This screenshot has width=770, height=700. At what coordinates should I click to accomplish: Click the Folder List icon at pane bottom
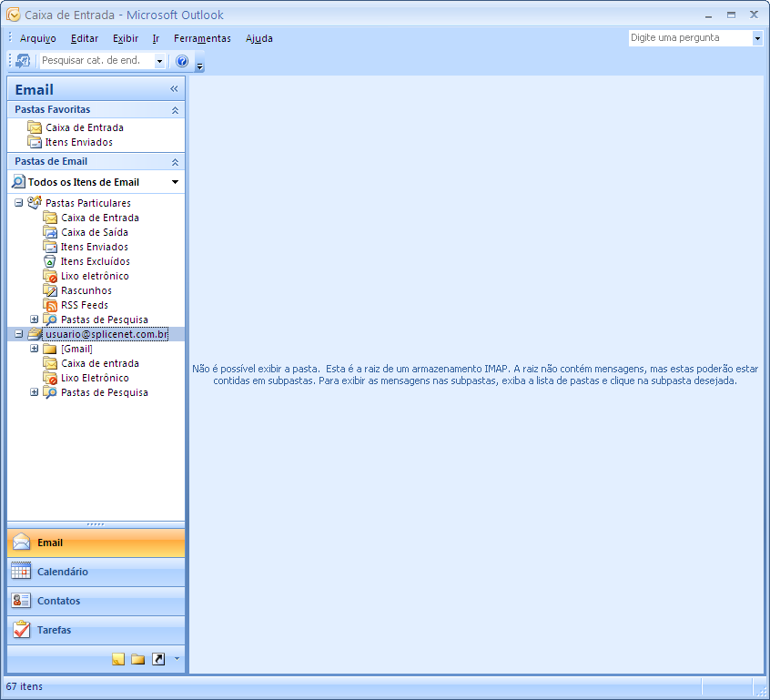tap(138, 659)
